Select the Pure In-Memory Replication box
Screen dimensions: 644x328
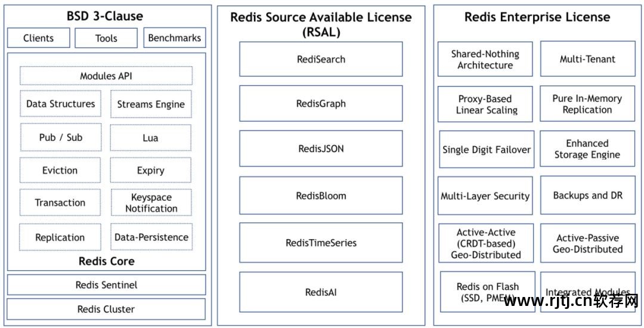(587, 103)
